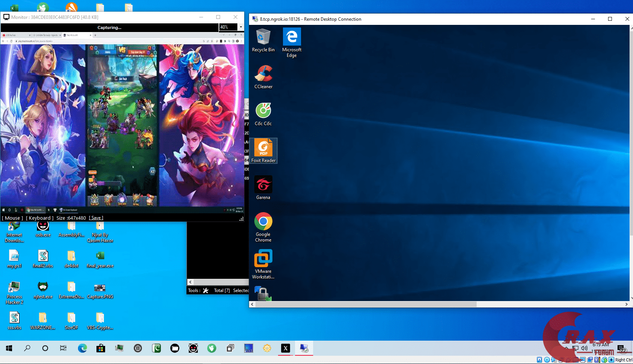Toggle the [ Mouse ] control in Monitor window

pos(12,218)
